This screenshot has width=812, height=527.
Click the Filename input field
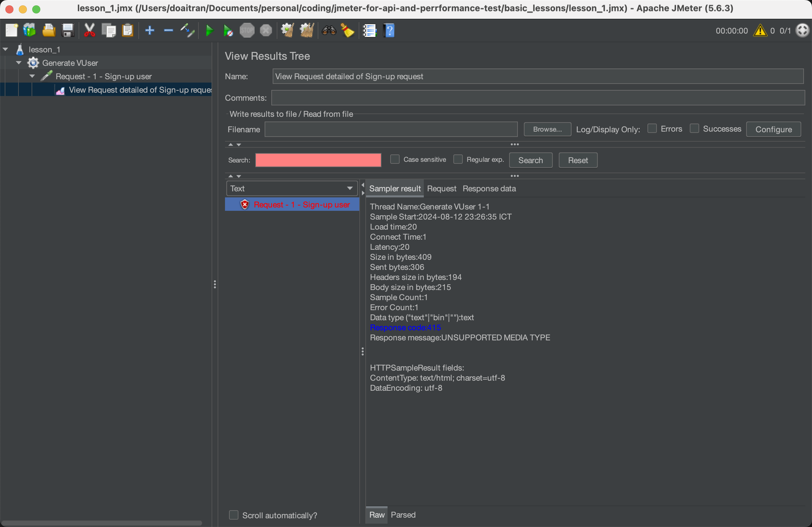(391, 129)
